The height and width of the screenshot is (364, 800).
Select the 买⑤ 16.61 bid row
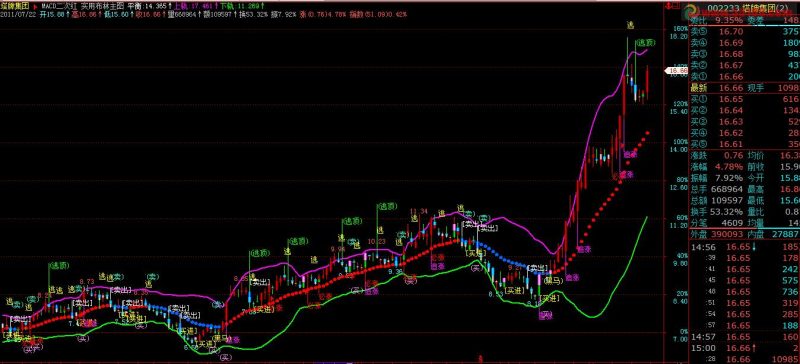(x=745, y=144)
